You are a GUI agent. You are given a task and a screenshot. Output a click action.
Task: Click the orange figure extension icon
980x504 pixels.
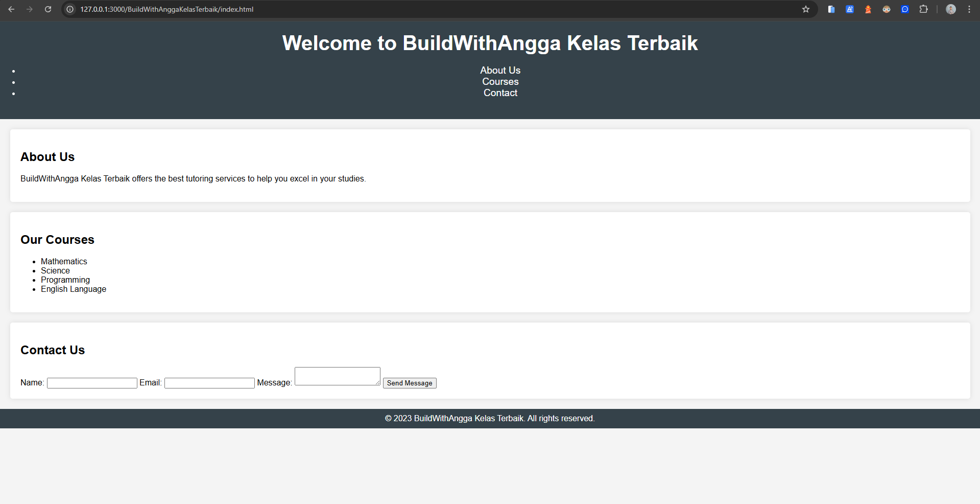pyautogui.click(x=868, y=9)
